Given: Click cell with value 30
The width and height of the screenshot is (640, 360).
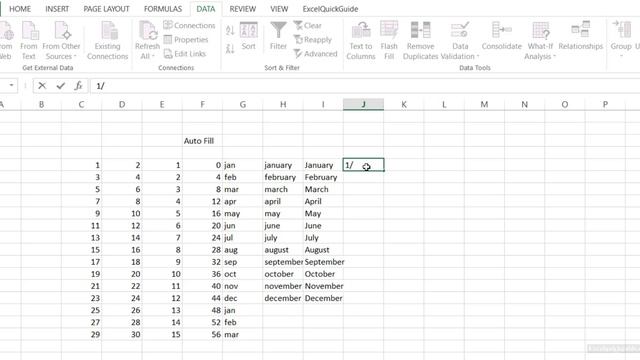Looking at the screenshot, I should [x=122, y=334].
